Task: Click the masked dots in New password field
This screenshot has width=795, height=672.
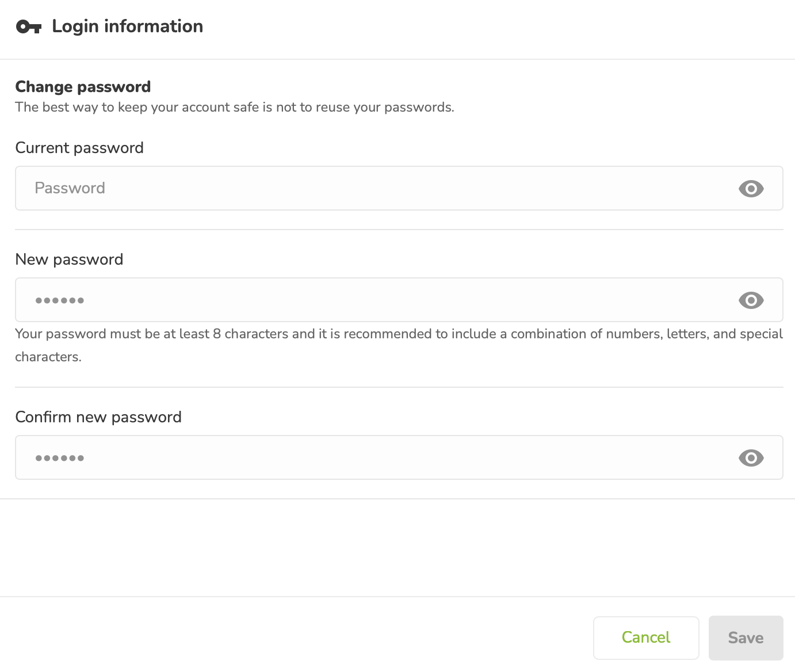Action: tap(60, 300)
